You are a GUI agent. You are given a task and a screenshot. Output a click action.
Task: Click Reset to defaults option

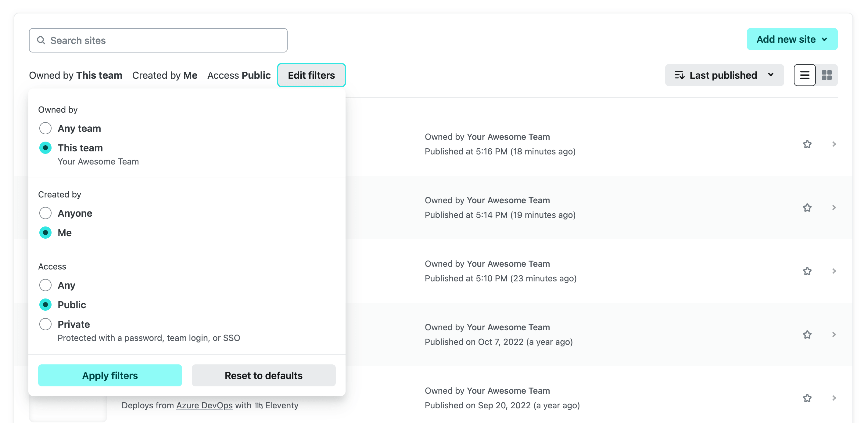pos(264,375)
